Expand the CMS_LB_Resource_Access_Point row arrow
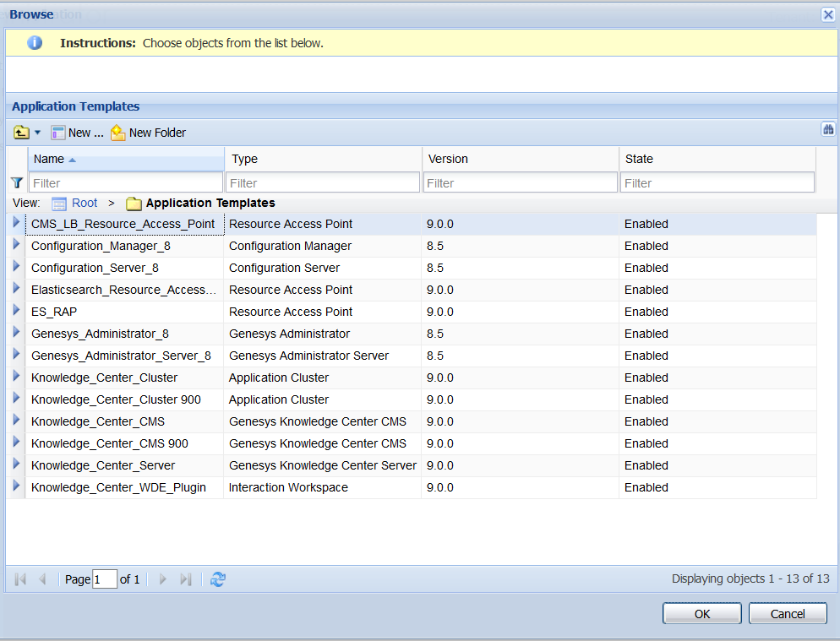Viewport: 840px width, 641px height. [16, 222]
